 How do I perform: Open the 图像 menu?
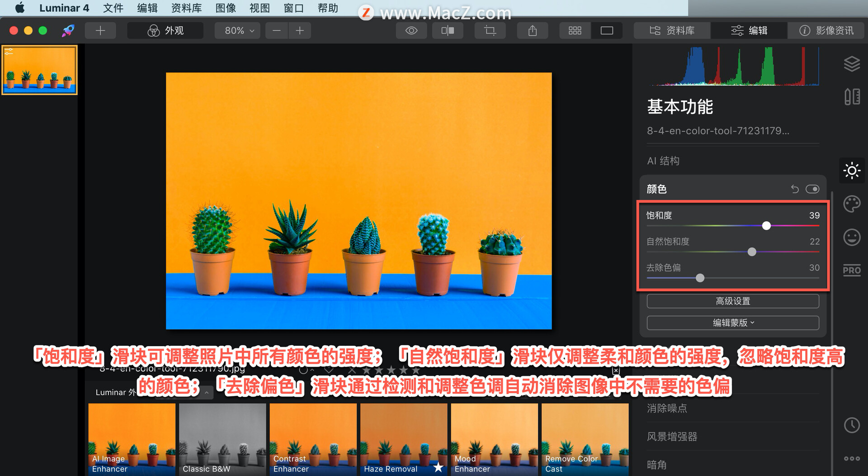(x=226, y=8)
